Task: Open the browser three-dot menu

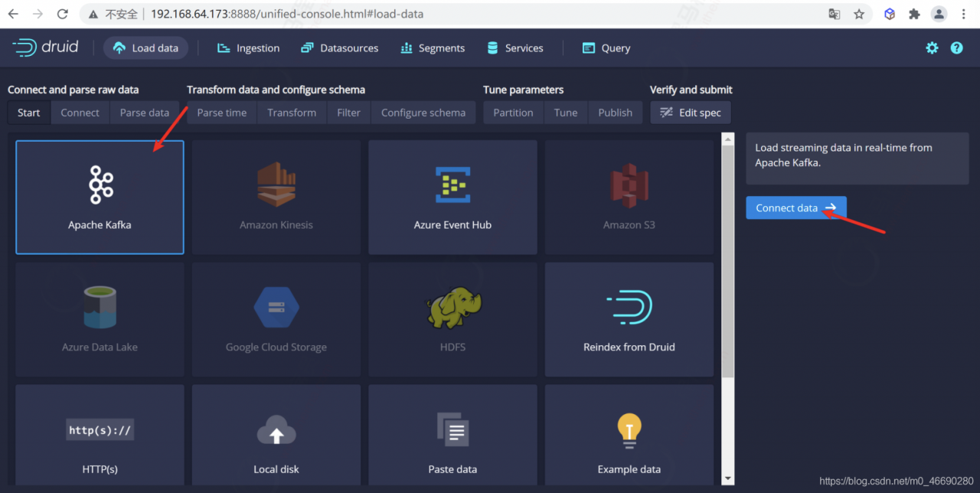Action: click(x=963, y=14)
